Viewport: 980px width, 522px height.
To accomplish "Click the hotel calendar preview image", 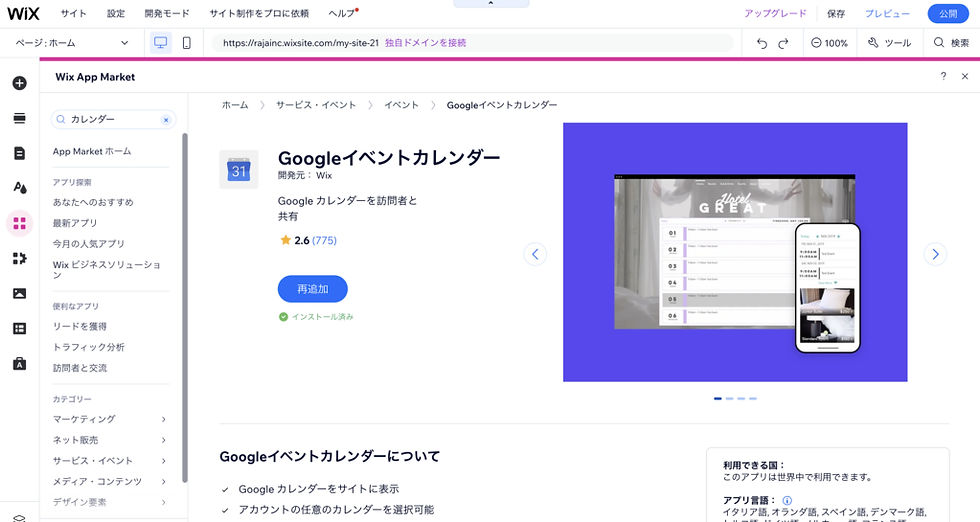I will [x=735, y=252].
